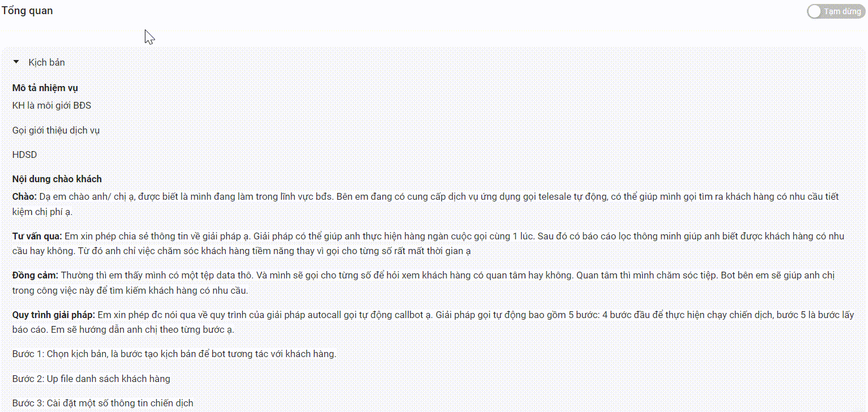The width and height of the screenshot is (868, 412).
Task: Select the "Nội dung chào khách" heading
Action: [57, 179]
